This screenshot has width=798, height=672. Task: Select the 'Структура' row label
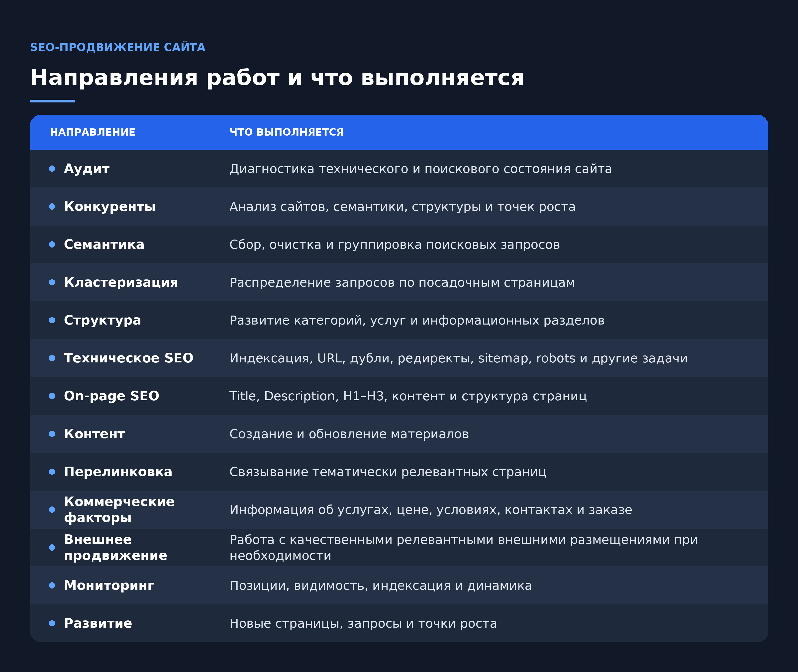(x=102, y=320)
